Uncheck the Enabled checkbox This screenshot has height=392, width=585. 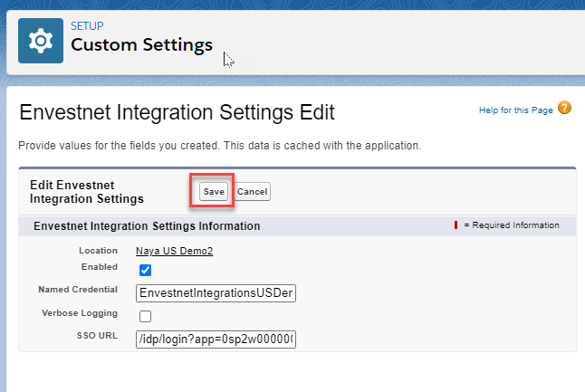click(x=145, y=270)
